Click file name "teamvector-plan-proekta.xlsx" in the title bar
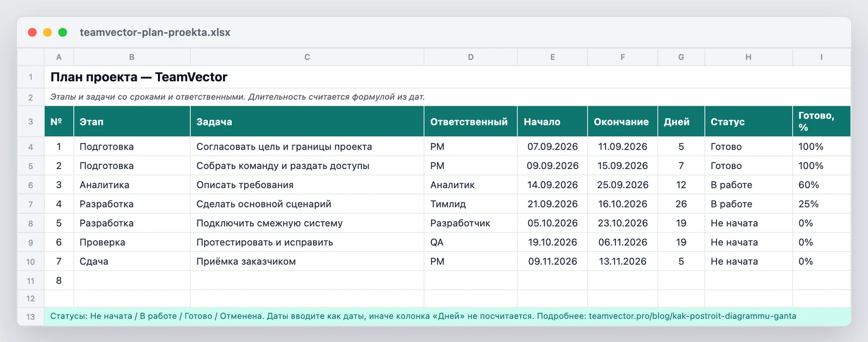The image size is (868, 342). 155,33
